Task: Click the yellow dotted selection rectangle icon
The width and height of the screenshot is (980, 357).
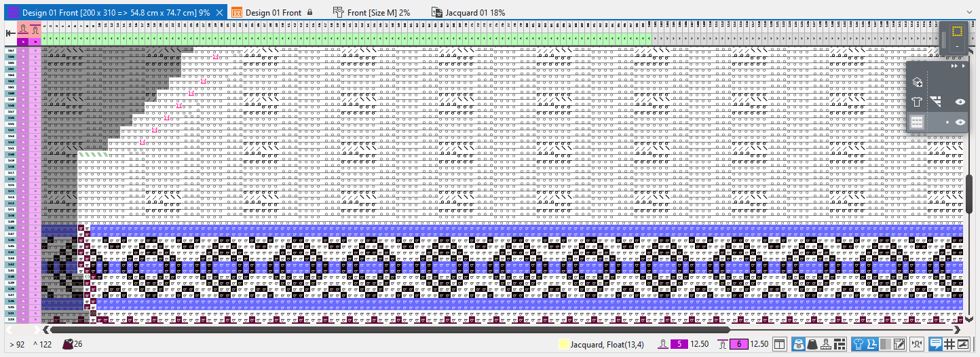Action: (958, 31)
